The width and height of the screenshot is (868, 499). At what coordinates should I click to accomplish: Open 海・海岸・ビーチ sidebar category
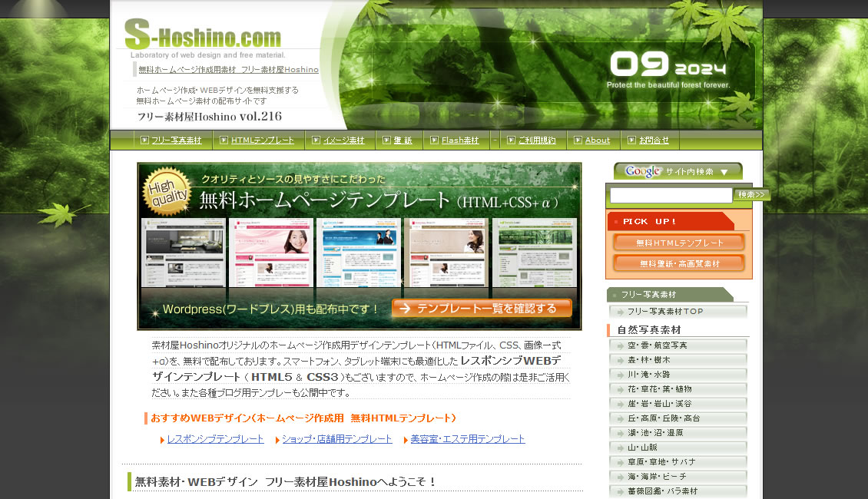(x=678, y=477)
